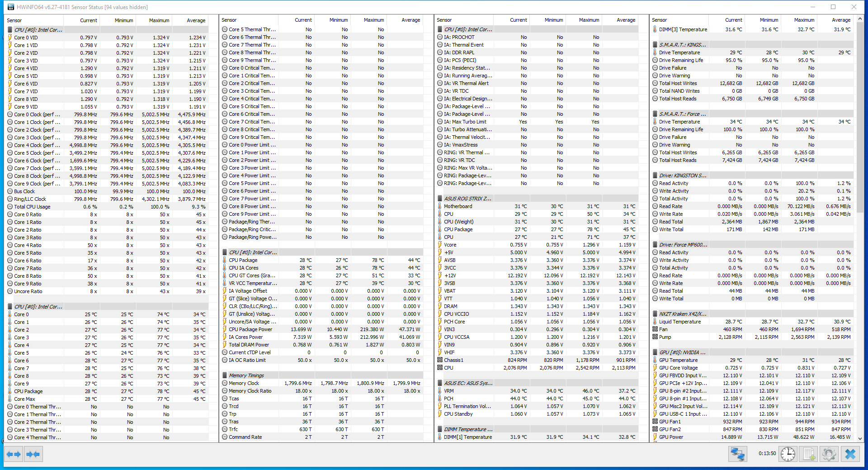The height and width of the screenshot is (470, 868).
Task: Open the remote network connection icon
Action: pyautogui.click(x=737, y=454)
